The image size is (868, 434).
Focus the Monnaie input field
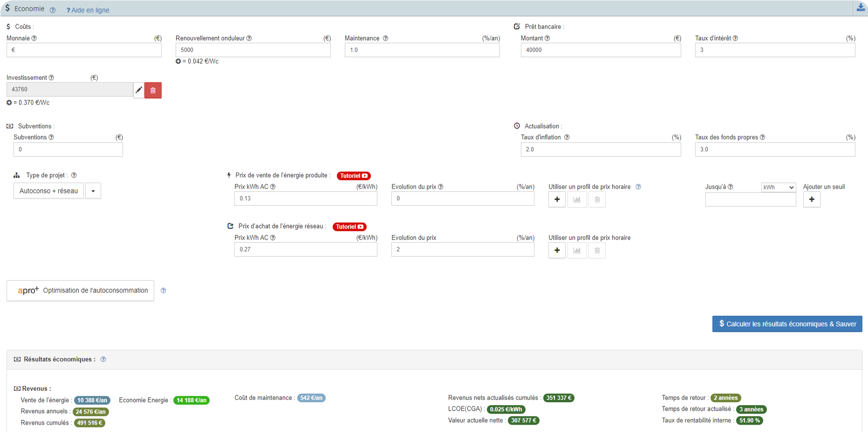(x=84, y=50)
